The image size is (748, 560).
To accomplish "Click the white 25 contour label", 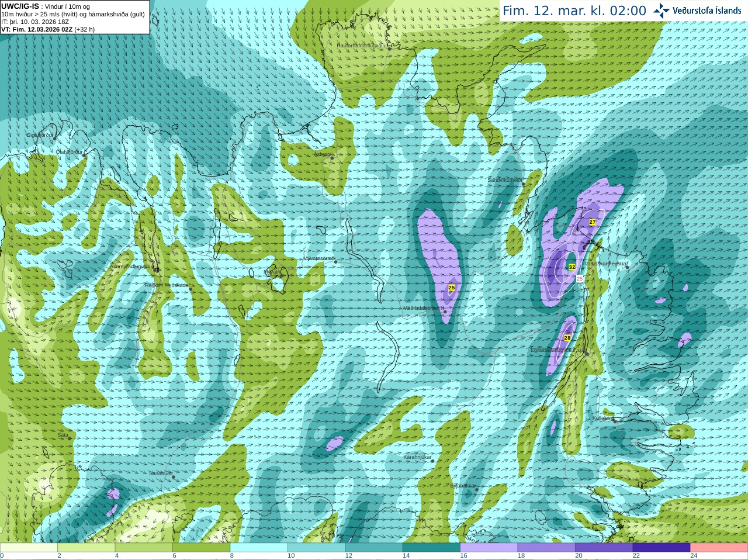I will [x=580, y=279].
